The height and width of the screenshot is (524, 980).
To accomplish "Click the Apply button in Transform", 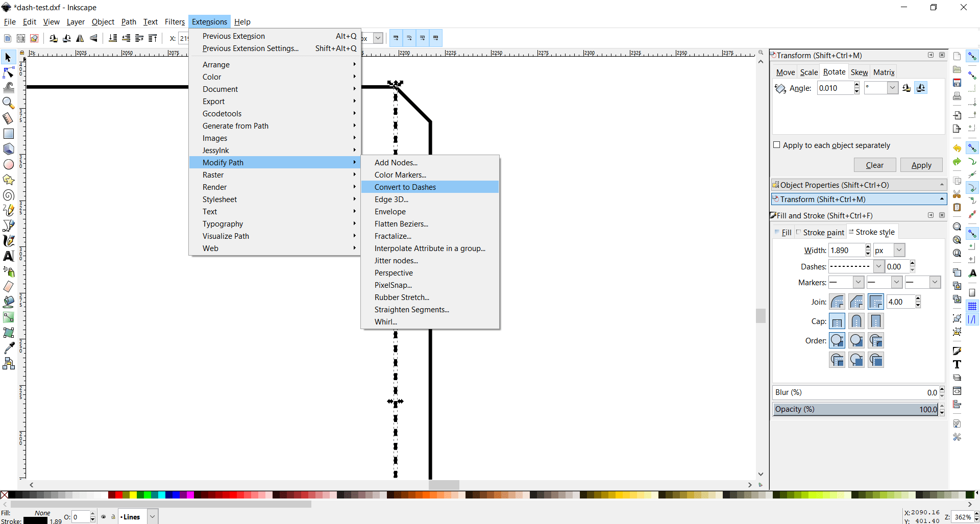I will coord(921,165).
